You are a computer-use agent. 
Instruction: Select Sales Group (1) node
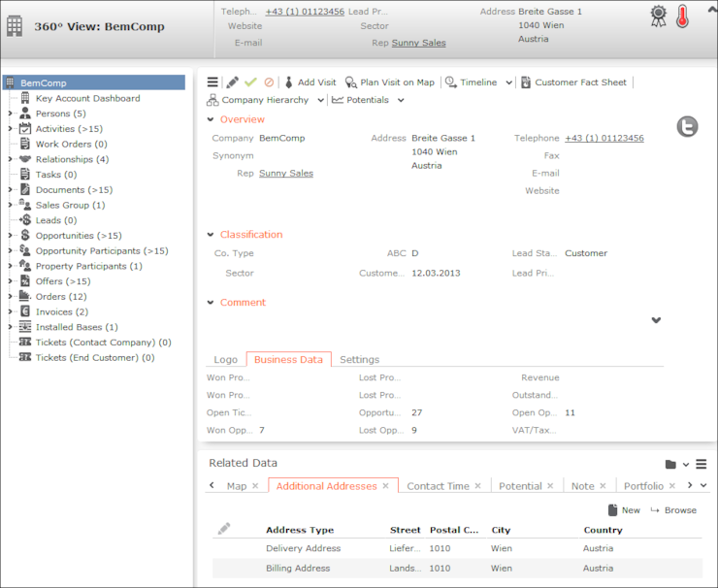(x=70, y=205)
